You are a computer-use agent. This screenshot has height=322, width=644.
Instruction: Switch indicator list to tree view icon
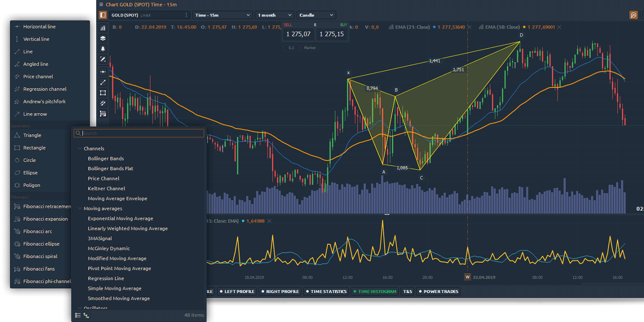(x=86, y=315)
